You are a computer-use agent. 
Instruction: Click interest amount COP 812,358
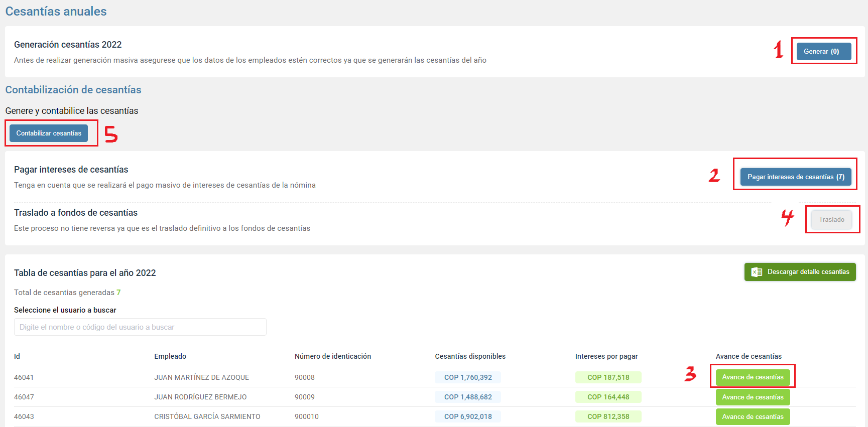click(x=608, y=416)
